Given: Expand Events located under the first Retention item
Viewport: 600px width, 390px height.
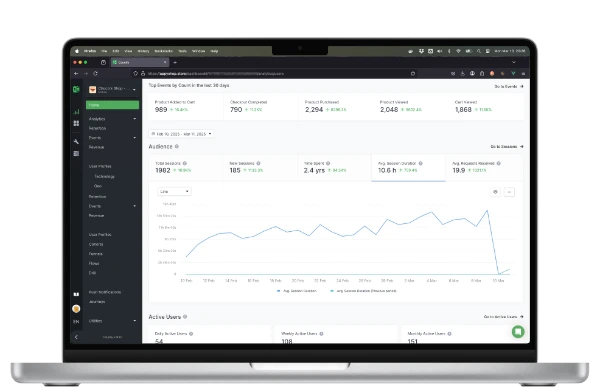Looking at the screenshot, I should [112, 137].
